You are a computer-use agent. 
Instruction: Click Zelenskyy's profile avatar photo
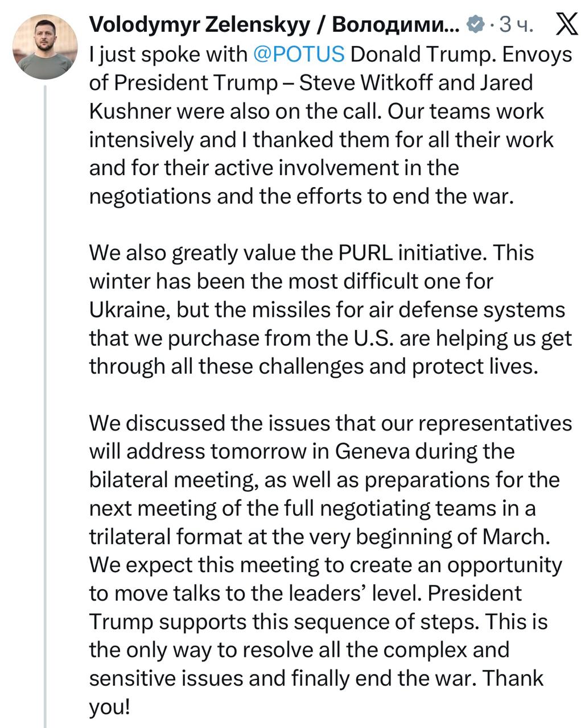click(x=45, y=47)
